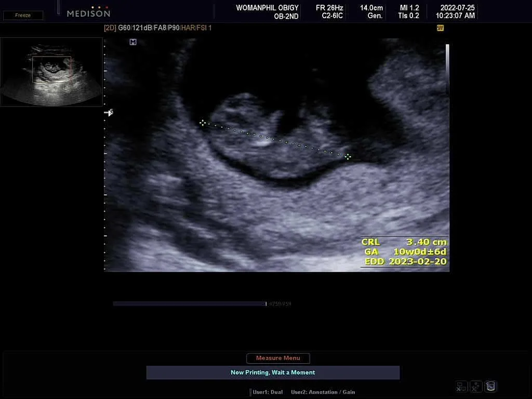Image resolution: width=532 pixels, height=399 pixels.
Task: Click the middle crossed-out device status icon
Action: (x=476, y=387)
